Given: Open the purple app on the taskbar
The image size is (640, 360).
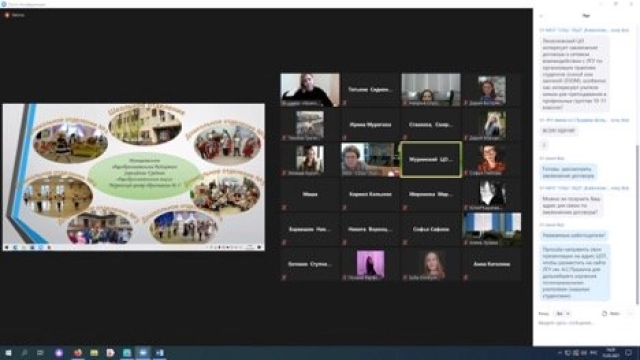Looking at the screenshot, I should click(x=59, y=353).
